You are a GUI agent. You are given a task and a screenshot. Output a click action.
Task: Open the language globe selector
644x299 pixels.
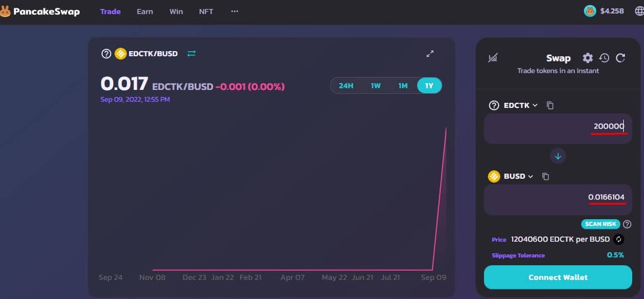(640, 11)
